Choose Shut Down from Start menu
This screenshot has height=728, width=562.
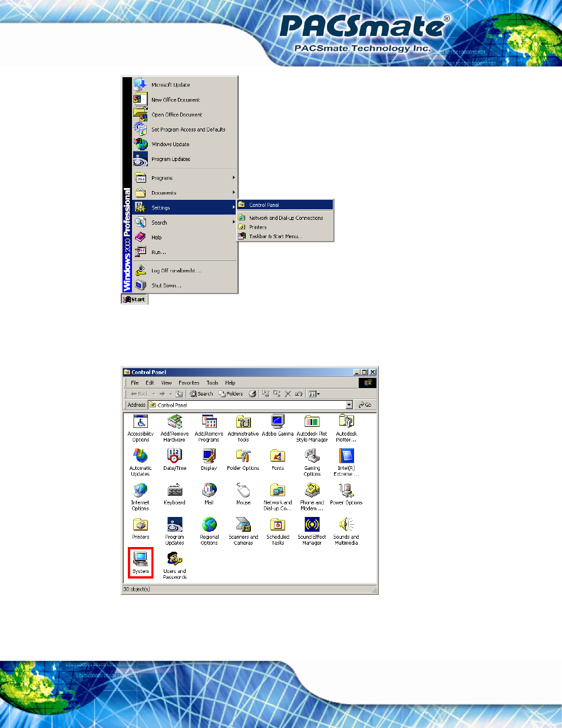pos(184,285)
